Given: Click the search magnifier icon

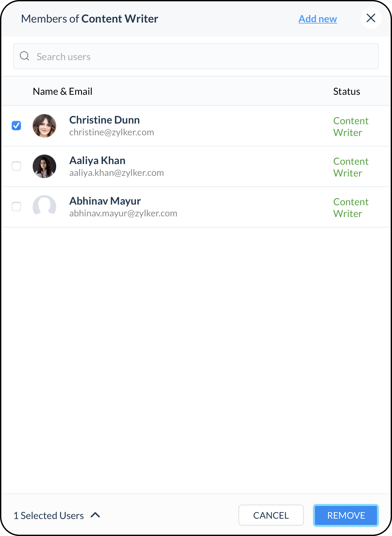Looking at the screenshot, I should 24,56.
